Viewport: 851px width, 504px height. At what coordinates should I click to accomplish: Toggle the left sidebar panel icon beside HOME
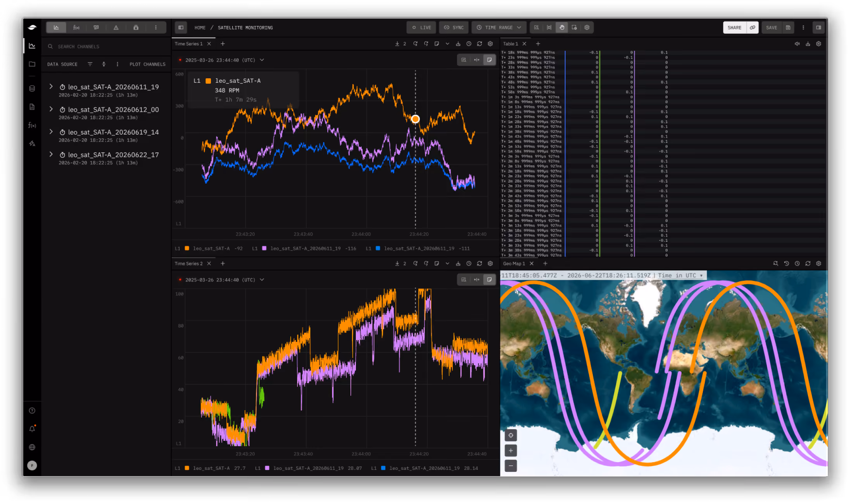(x=181, y=28)
